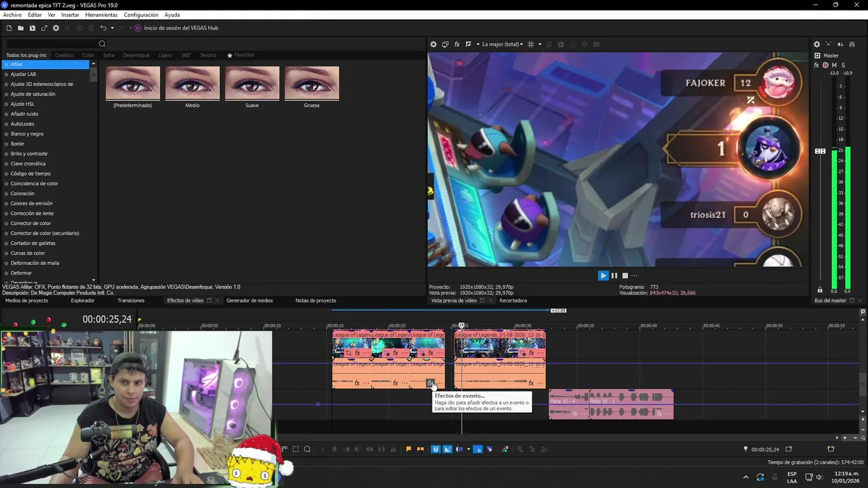Open the La mejor (total) preview quality dropdown

[x=502, y=44]
